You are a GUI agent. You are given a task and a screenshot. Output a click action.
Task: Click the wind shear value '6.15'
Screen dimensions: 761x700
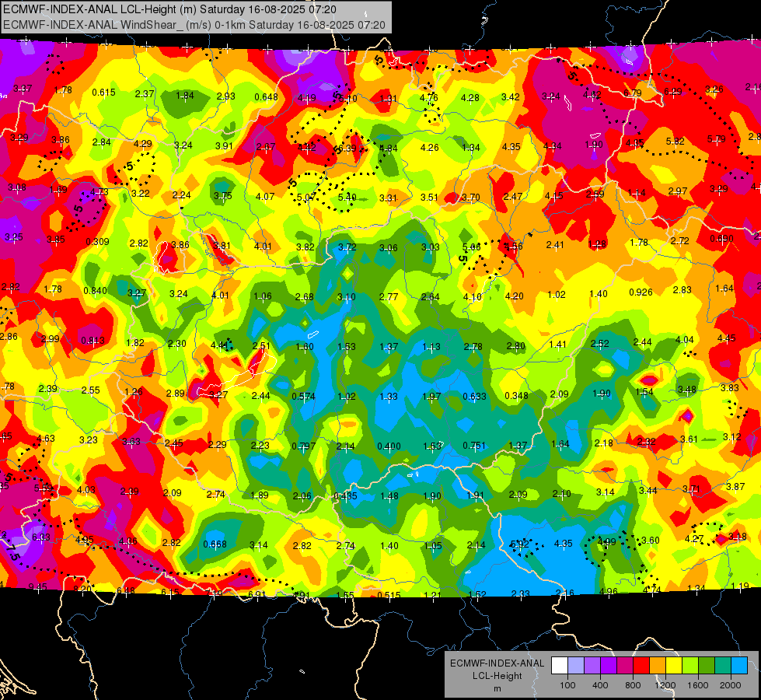click(170, 592)
